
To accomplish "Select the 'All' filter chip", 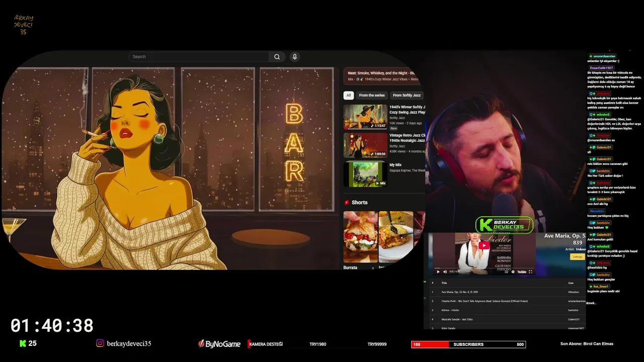I will [348, 95].
